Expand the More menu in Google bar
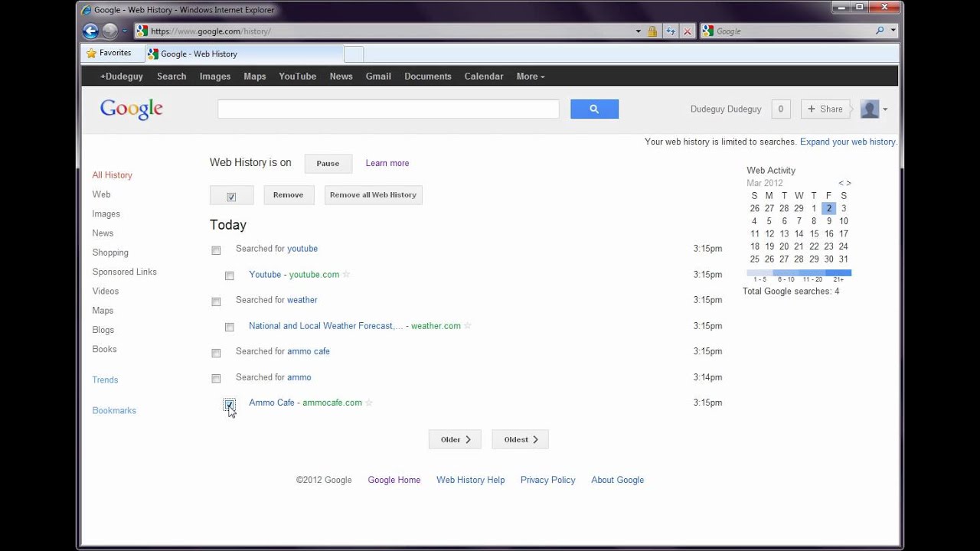Screen dimensions: 980x551 click(531, 76)
